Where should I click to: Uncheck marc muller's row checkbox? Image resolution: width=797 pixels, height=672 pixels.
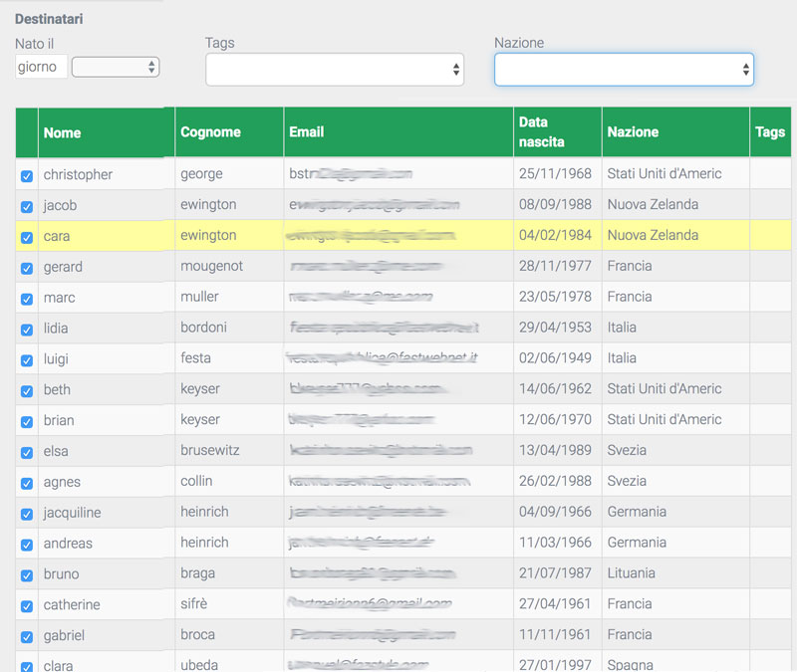(x=27, y=299)
